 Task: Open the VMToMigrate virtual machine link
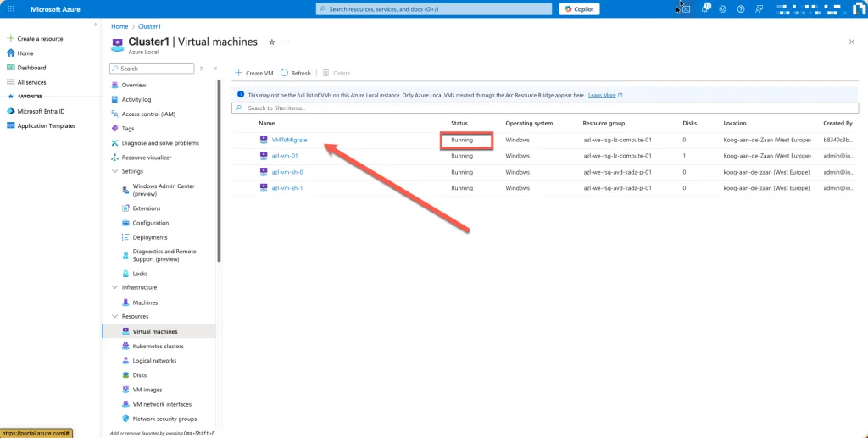pyautogui.click(x=289, y=139)
